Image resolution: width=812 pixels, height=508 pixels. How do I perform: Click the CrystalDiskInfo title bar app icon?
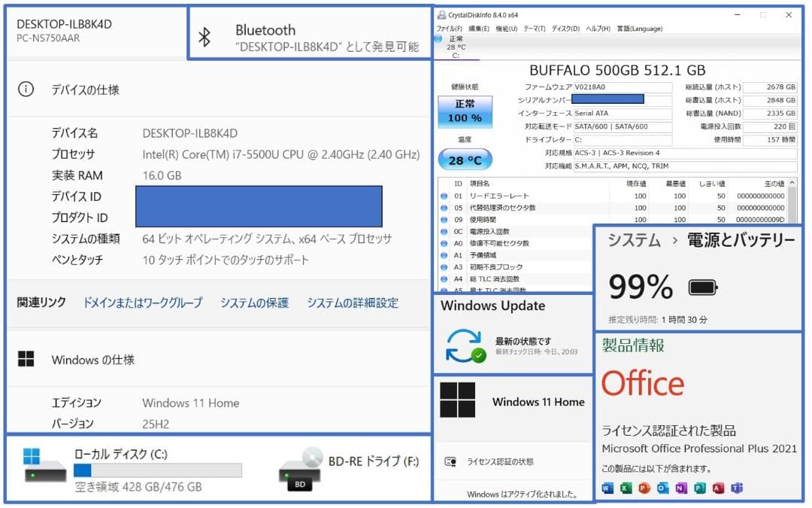[x=442, y=15]
